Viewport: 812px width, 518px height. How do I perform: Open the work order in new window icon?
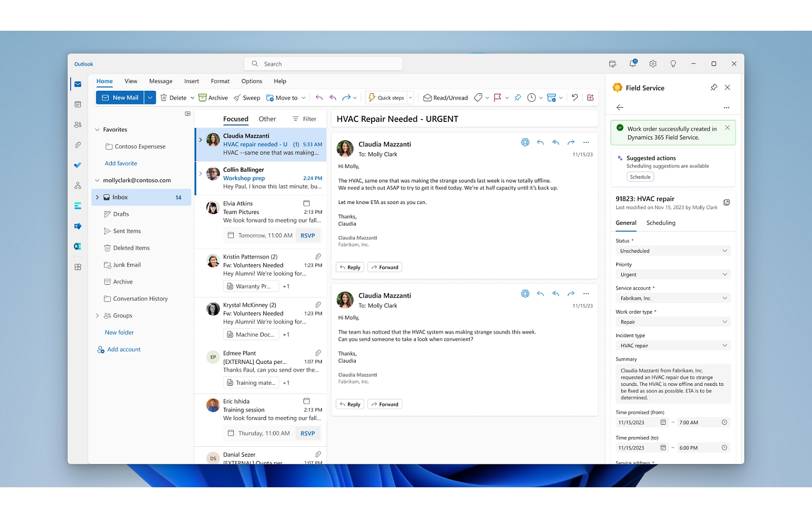[x=727, y=202]
